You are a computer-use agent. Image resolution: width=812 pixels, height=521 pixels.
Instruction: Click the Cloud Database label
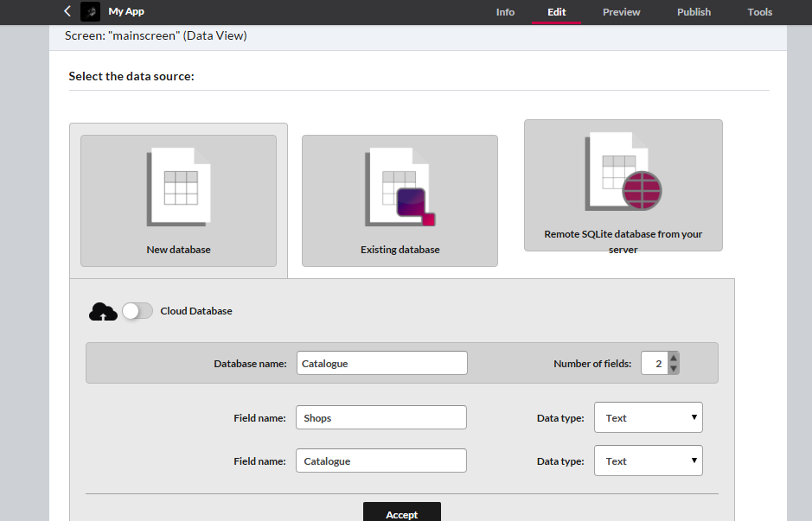pyautogui.click(x=196, y=311)
